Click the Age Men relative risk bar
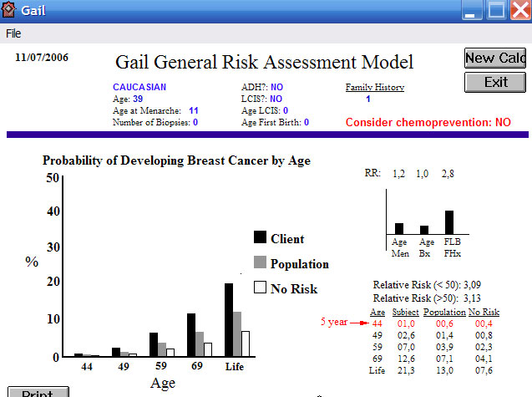This screenshot has height=397, width=532. coord(399,228)
